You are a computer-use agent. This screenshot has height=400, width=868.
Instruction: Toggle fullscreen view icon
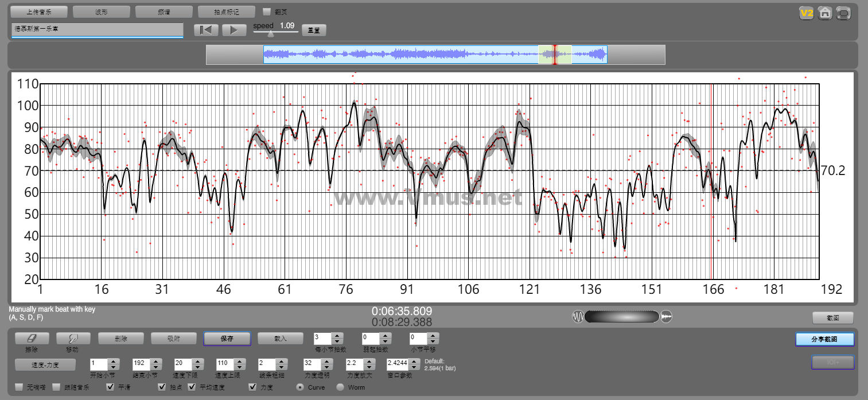tap(843, 13)
